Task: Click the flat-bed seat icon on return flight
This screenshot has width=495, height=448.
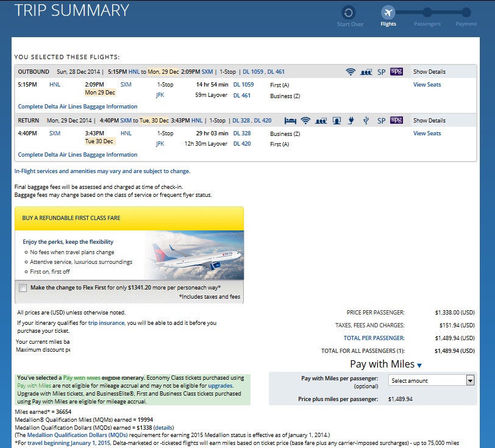Action: coord(290,121)
